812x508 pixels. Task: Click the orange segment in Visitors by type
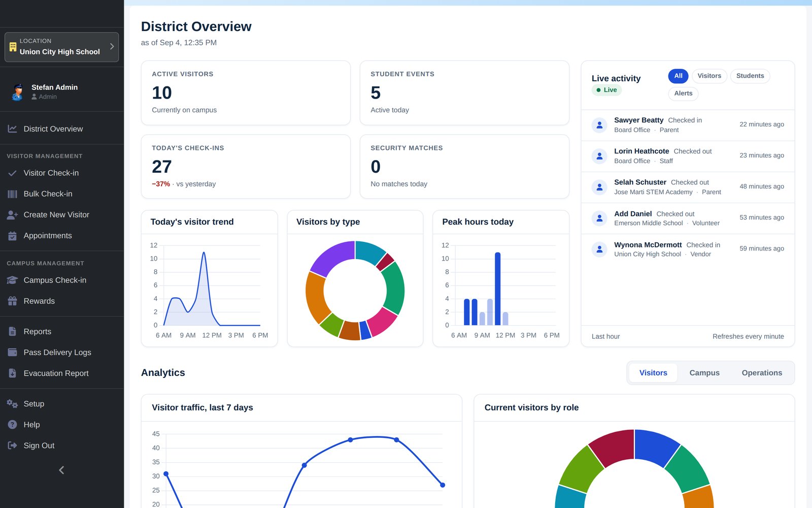(x=317, y=299)
